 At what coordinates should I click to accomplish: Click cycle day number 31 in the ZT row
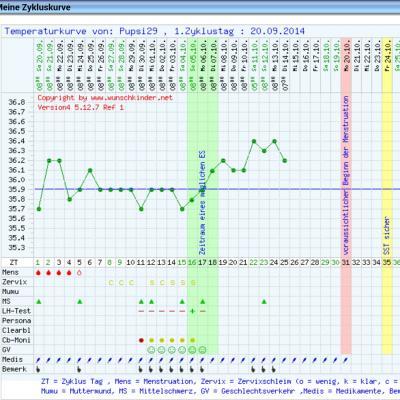point(346,263)
